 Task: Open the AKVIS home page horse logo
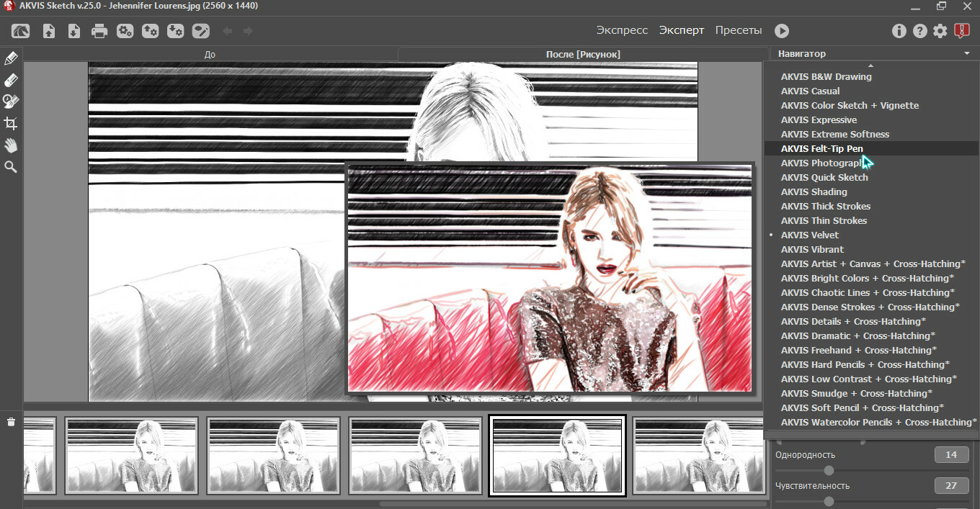tap(21, 31)
